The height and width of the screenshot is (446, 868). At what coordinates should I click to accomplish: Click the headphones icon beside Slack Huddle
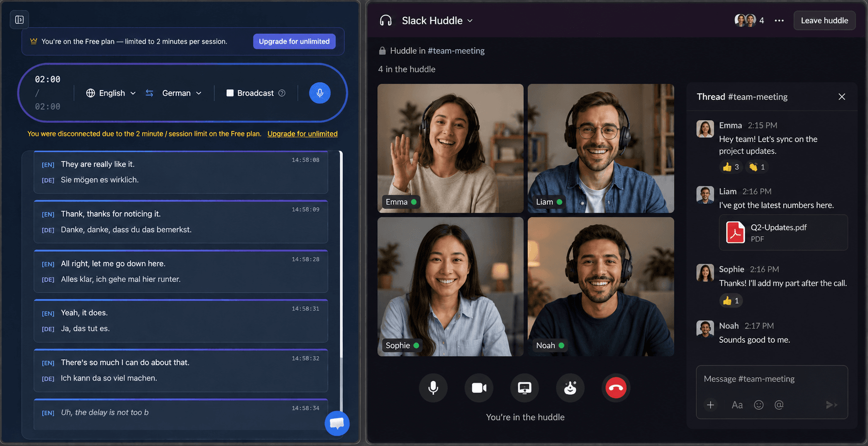pos(385,20)
